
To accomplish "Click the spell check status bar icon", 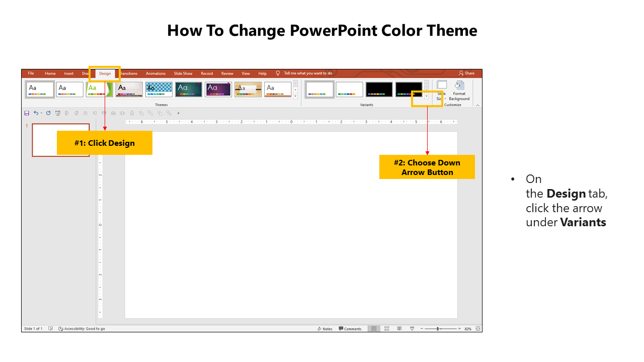I will click(x=51, y=329).
